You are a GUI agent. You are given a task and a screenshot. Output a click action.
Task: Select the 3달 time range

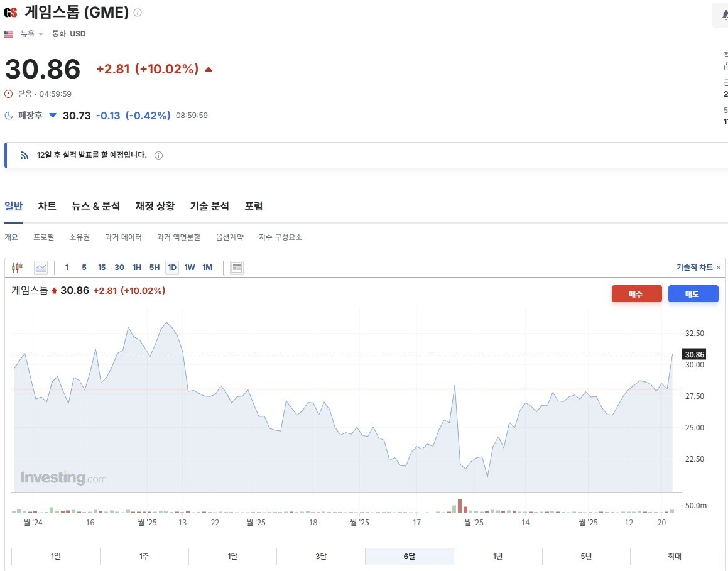[321, 556]
